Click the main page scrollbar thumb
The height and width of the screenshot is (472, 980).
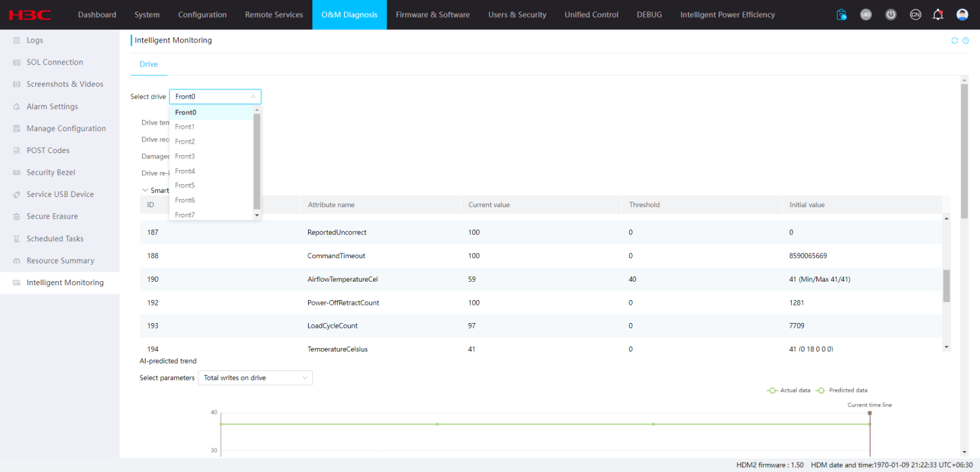[964, 151]
